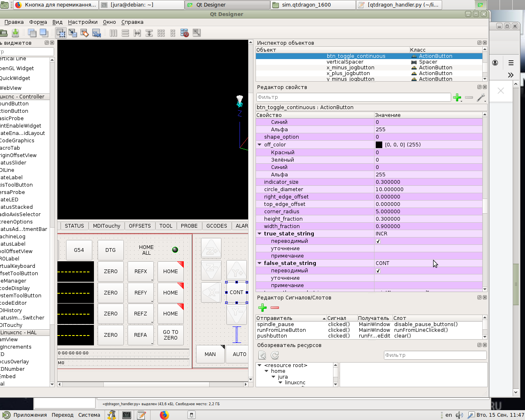Switch to the MDITouchy tab on the form
The width and height of the screenshot is (525, 420).
[107, 226]
